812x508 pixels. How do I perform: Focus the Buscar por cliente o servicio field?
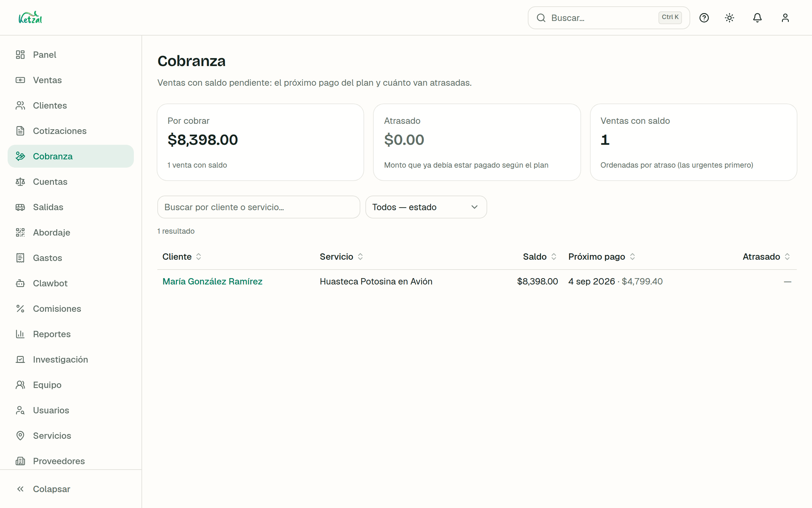click(259, 207)
